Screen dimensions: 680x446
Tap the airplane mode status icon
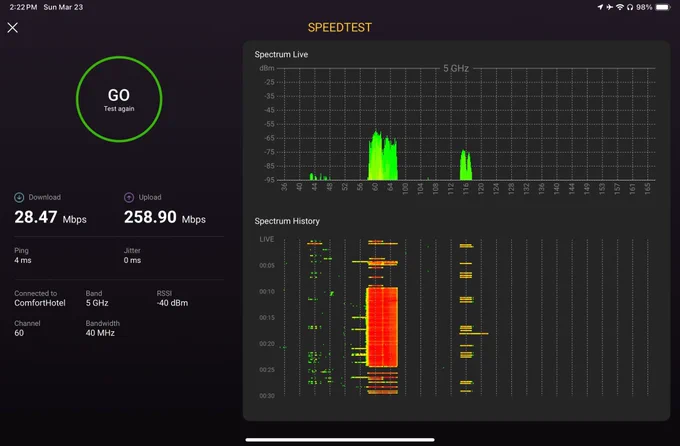[x=609, y=7]
